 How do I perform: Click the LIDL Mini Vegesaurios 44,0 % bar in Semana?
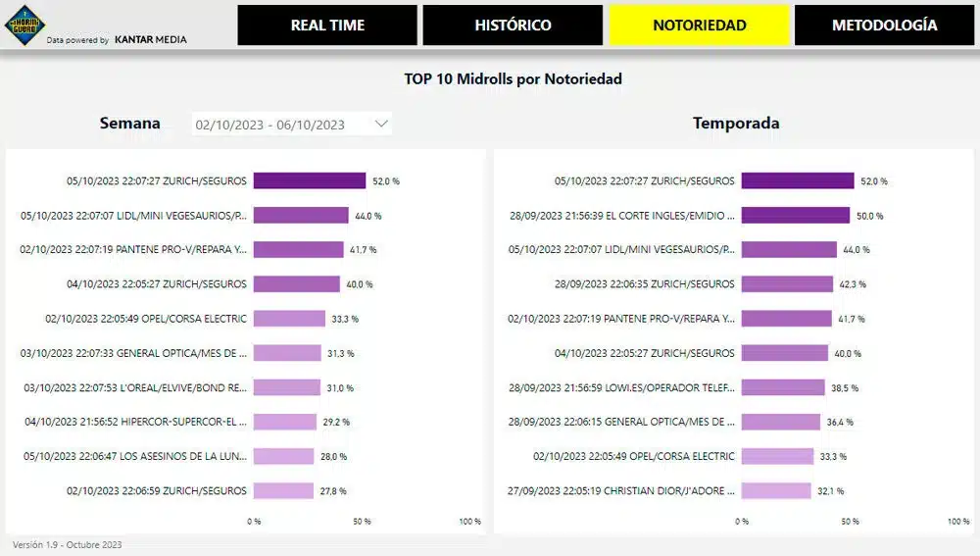tap(301, 215)
